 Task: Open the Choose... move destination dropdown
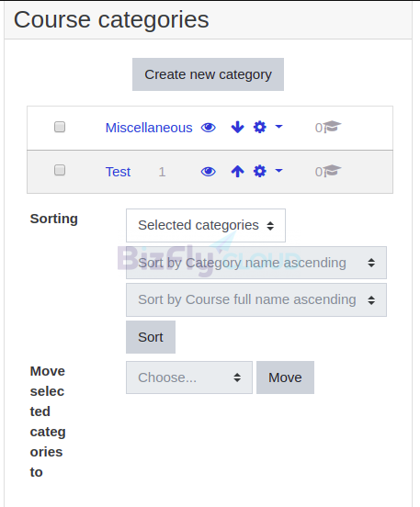[x=189, y=377]
